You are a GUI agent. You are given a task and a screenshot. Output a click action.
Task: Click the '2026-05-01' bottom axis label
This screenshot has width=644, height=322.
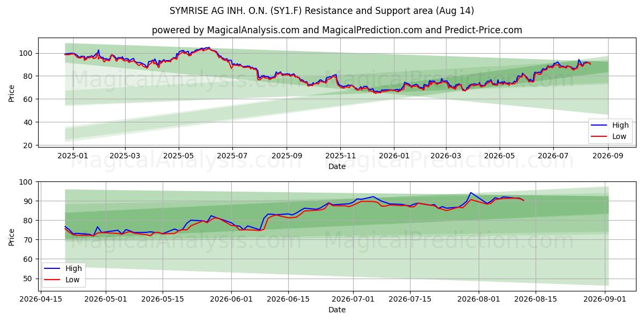click(105, 299)
